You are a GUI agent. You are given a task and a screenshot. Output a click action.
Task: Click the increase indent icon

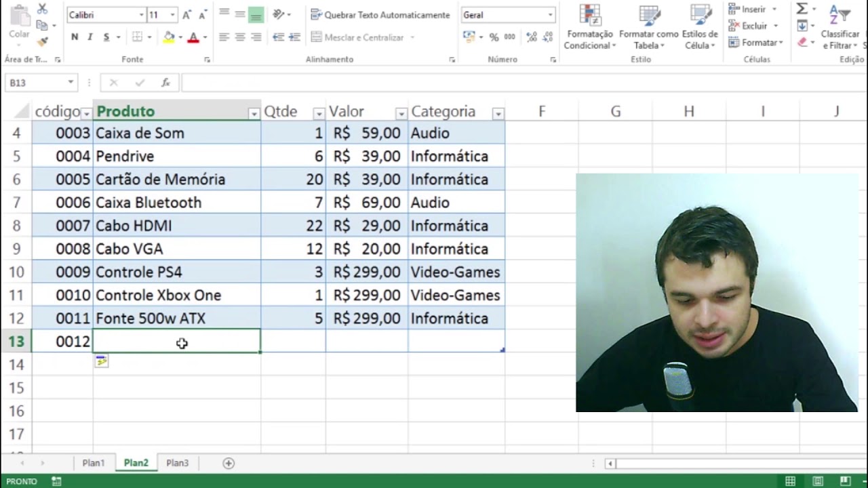(x=295, y=37)
